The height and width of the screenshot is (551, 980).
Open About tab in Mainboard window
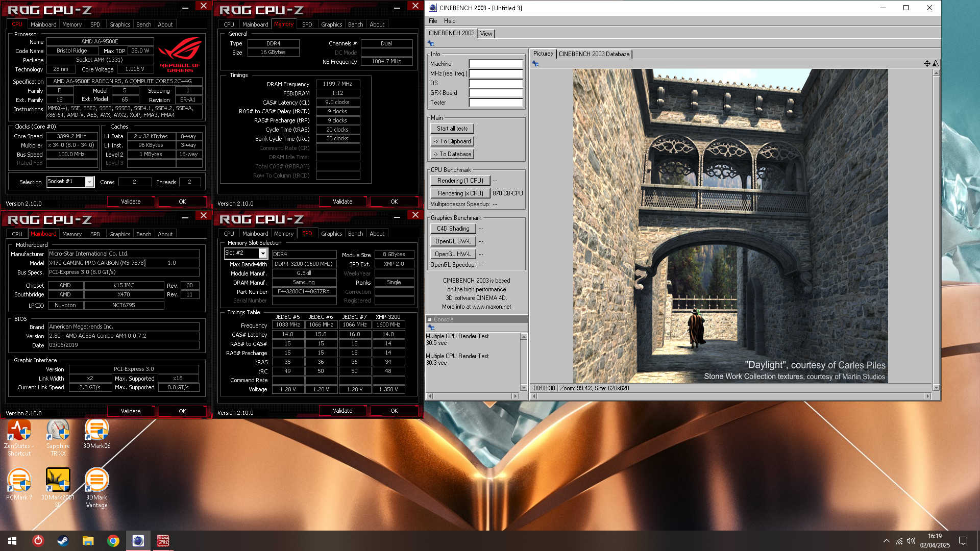click(x=165, y=234)
